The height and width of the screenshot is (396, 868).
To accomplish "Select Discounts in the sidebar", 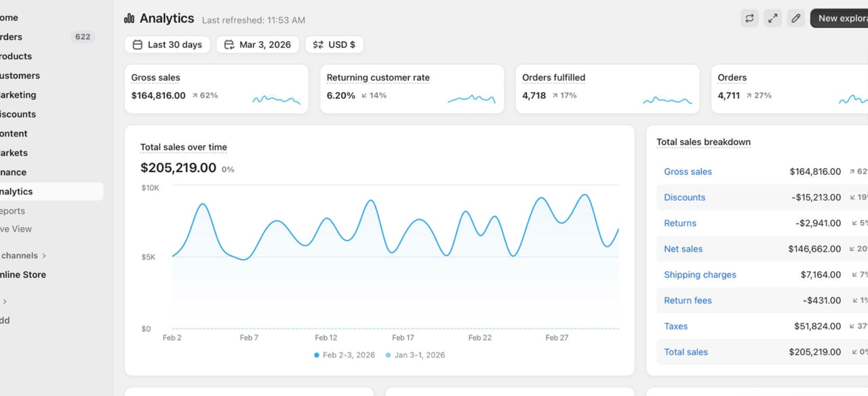I will pyautogui.click(x=18, y=114).
